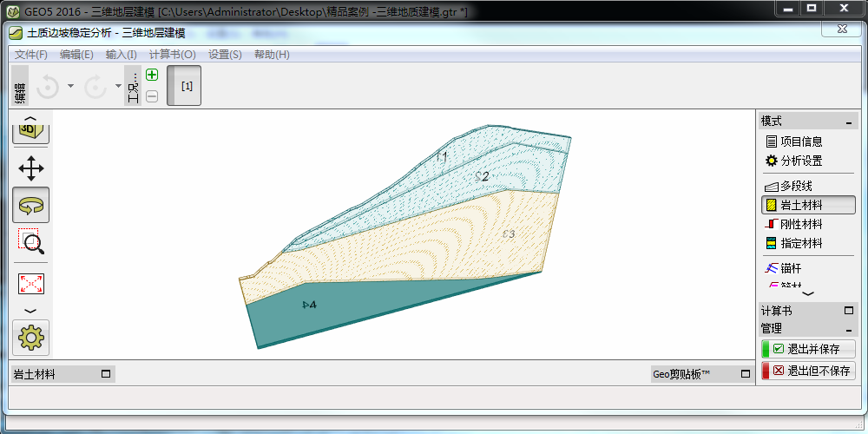Select the pan/move view tool

(x=31, y=168)
